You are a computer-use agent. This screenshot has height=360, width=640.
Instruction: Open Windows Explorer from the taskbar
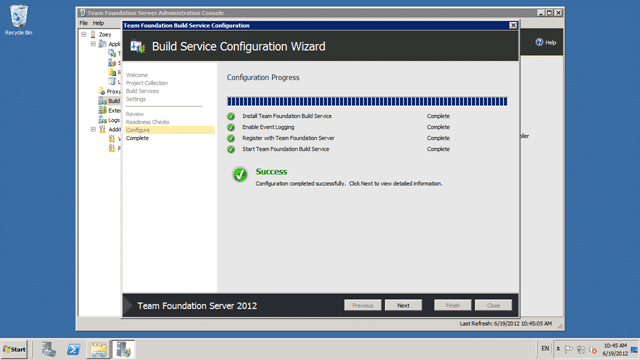click(x=98, y=349)
